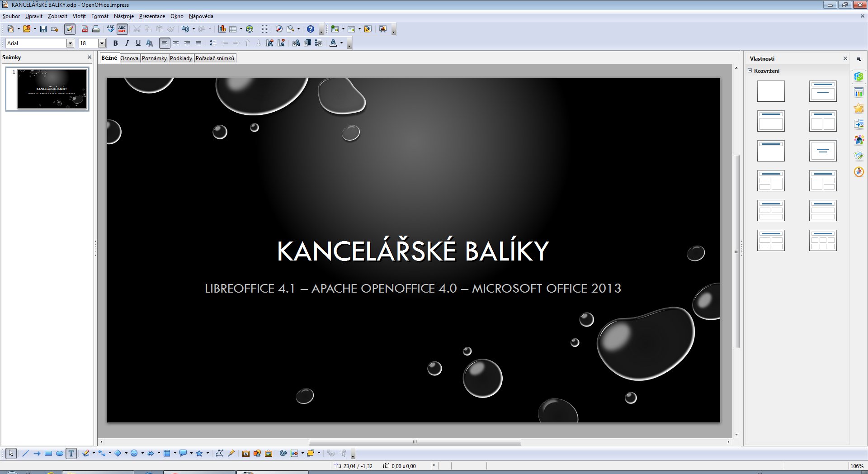Insert a hyperlink globe icon
Image resolution: width=868 pixels, height=474 pixels.
point(250,29)
